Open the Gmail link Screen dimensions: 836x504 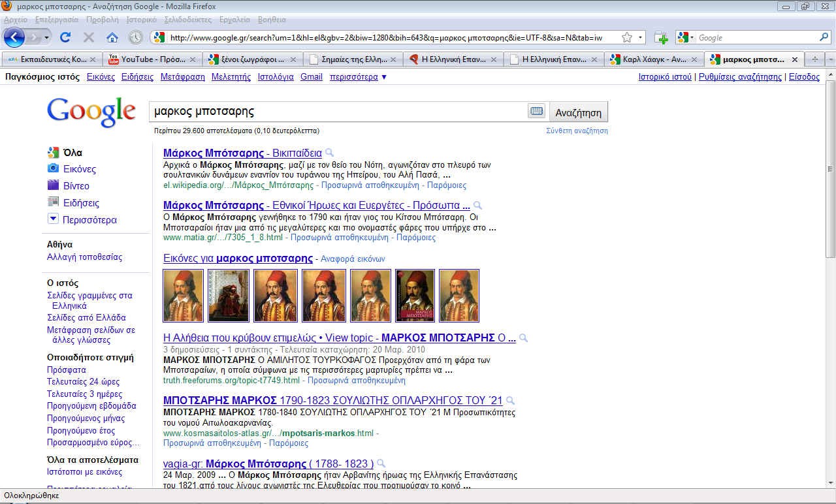312,77
